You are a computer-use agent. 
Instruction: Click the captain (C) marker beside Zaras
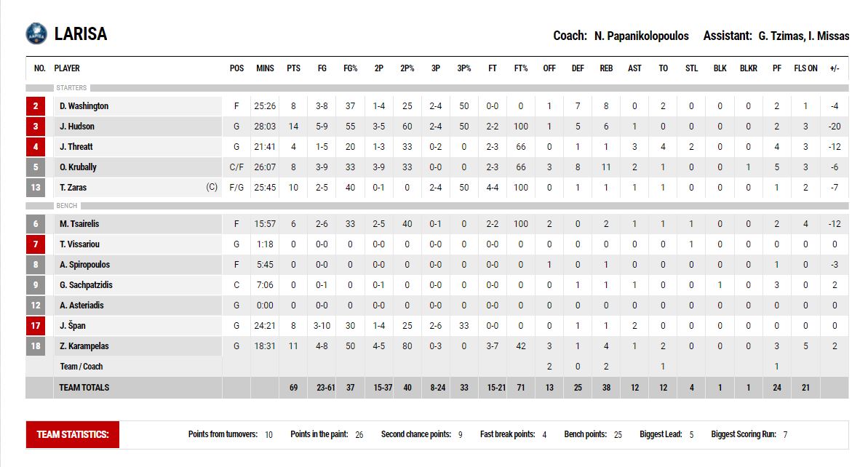click(212, 188)
